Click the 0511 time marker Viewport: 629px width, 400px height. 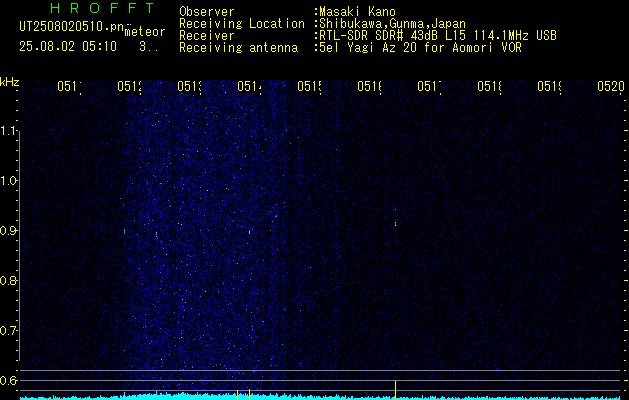pos(69,86)
